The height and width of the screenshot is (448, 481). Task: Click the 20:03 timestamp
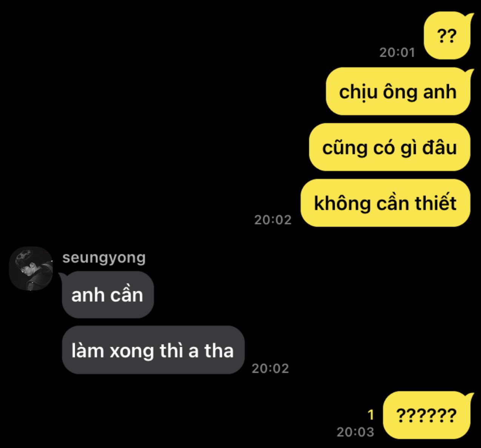pos(355,432)
